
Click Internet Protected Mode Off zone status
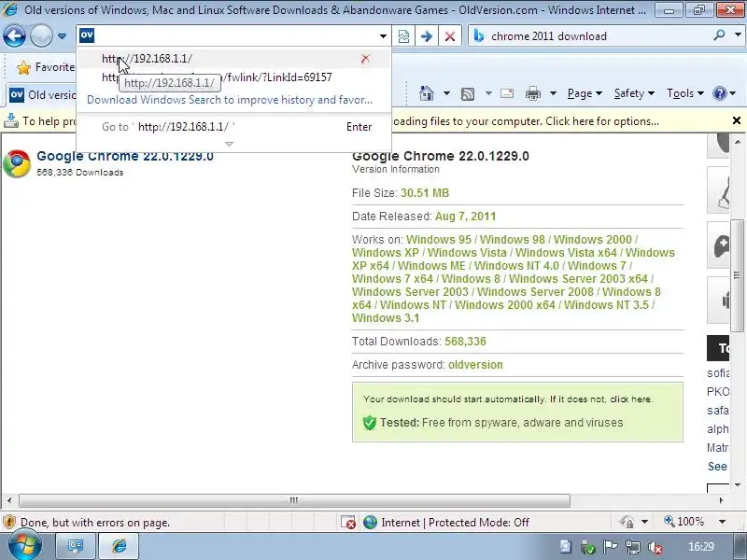[x=446, y=523]
